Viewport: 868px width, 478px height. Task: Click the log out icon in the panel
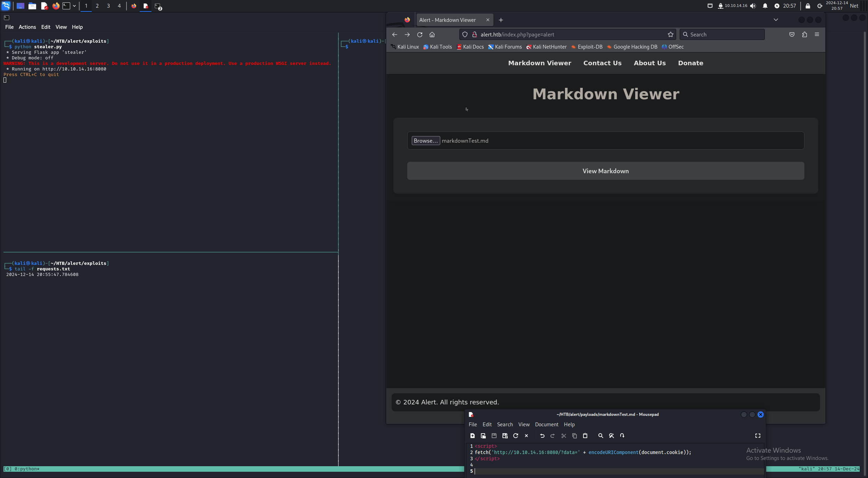(820, 6)
